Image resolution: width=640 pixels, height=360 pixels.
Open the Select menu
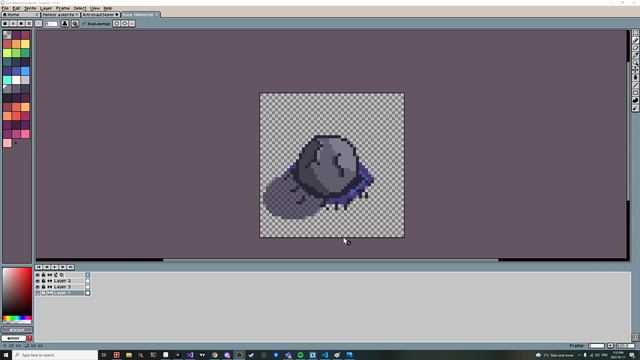point(80,8)
